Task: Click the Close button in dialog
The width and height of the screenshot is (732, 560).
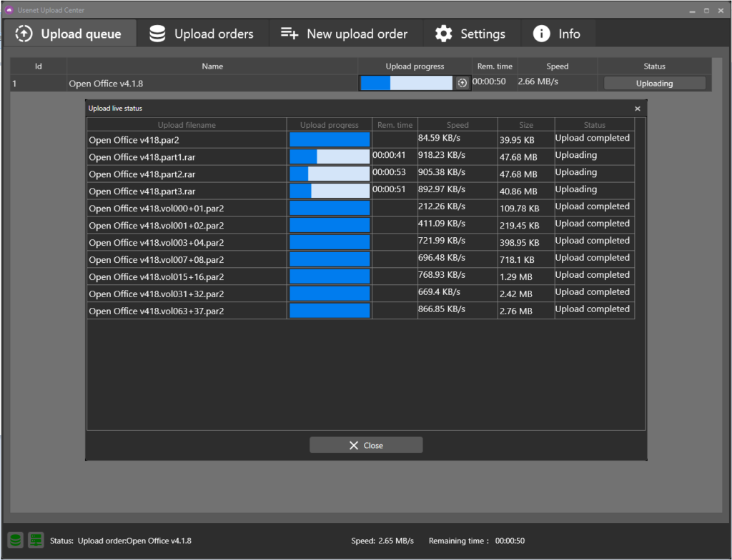Action: [x=367, y=445]
